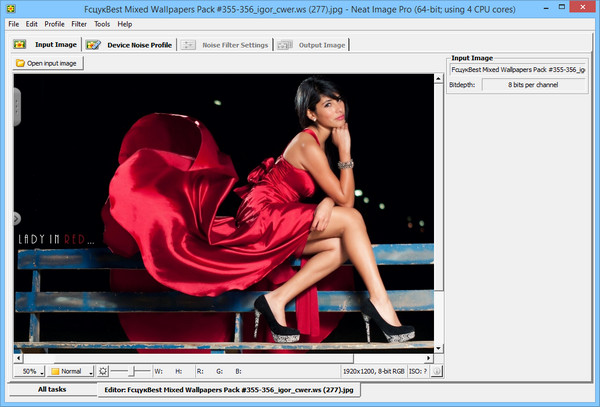Click the Device Noise Profile tab icon
600x407 pixels.
[94, 45]
